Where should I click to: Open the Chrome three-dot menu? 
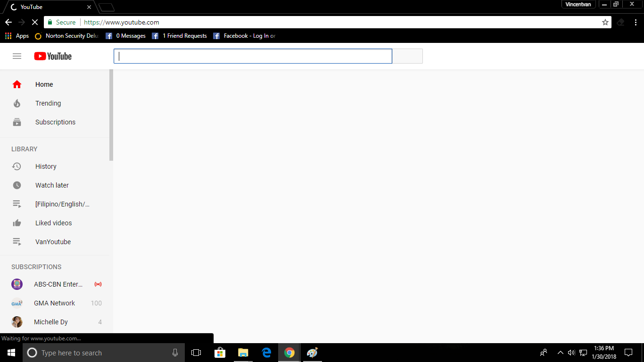coord(636,22)
